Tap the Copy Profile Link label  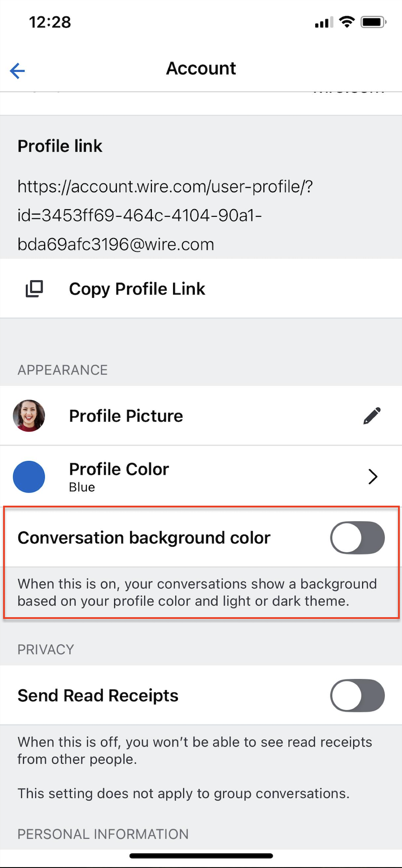137,289
